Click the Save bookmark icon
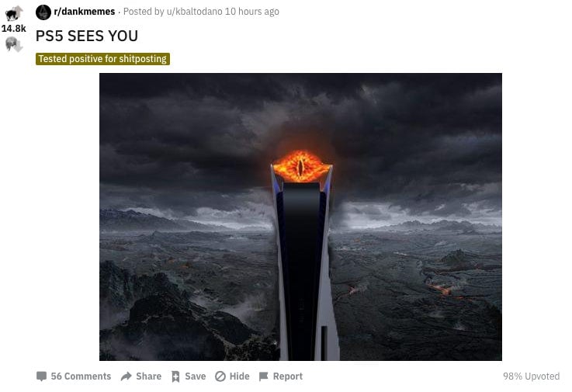 pyautogui.click(x=175, y=376)
